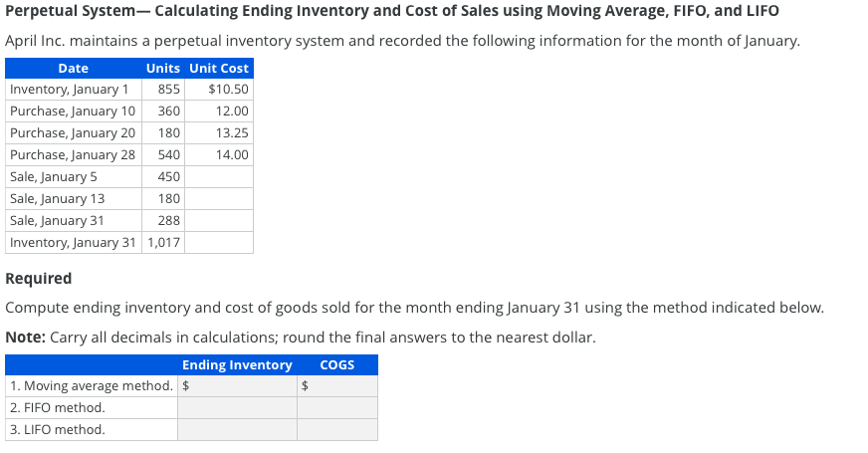Click the Ending Inventory column header
The height and width of the screenshot is (453, 868).
(237, 365)
